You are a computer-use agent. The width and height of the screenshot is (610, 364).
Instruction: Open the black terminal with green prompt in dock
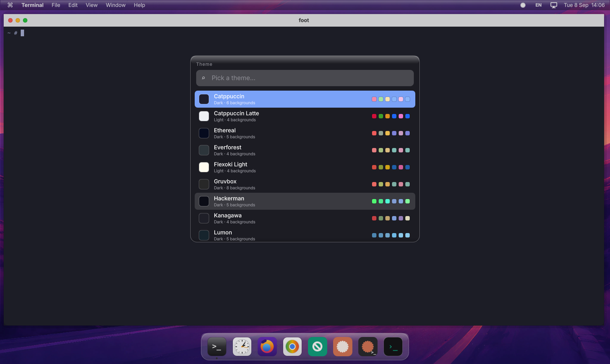[393, 347]
